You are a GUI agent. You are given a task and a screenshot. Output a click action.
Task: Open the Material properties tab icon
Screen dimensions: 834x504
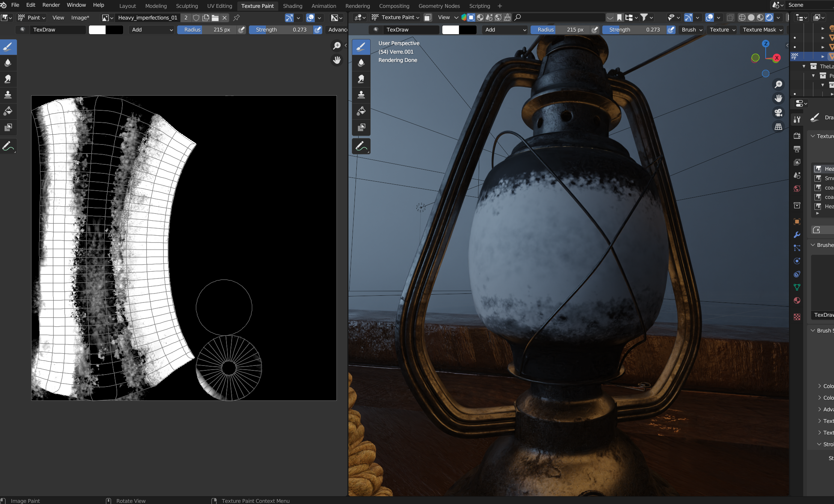tap(797, 301)
